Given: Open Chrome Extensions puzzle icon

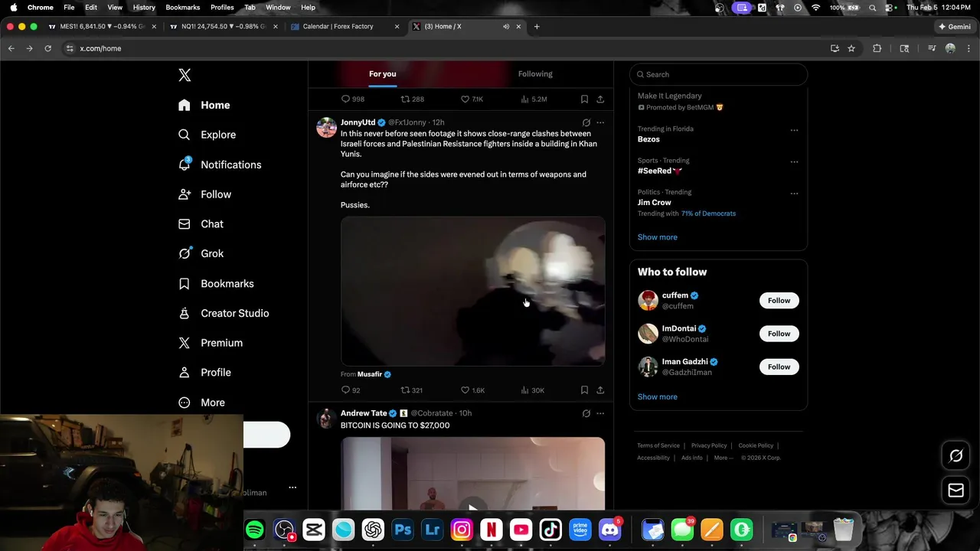Looking at the screenshot, I should point(877,48).
